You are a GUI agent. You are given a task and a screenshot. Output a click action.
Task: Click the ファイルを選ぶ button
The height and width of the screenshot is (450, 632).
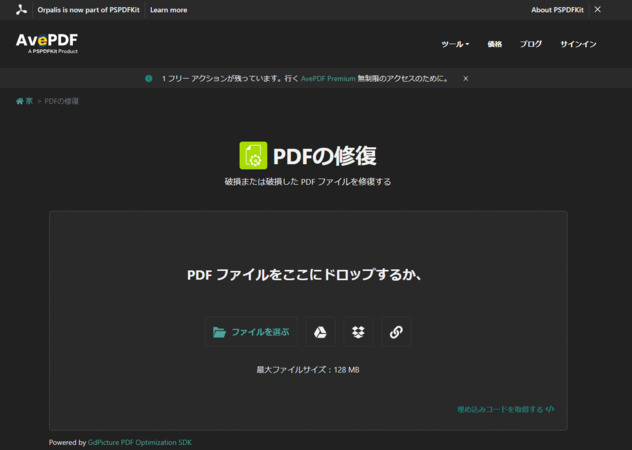click(x=251, y=332)
